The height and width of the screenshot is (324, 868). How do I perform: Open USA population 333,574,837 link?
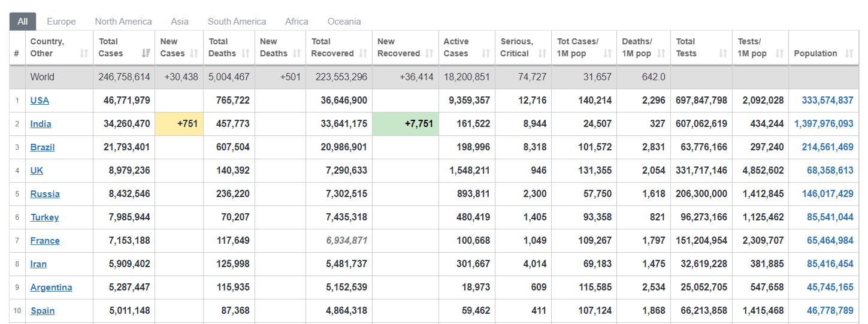[x=827, y=101]
